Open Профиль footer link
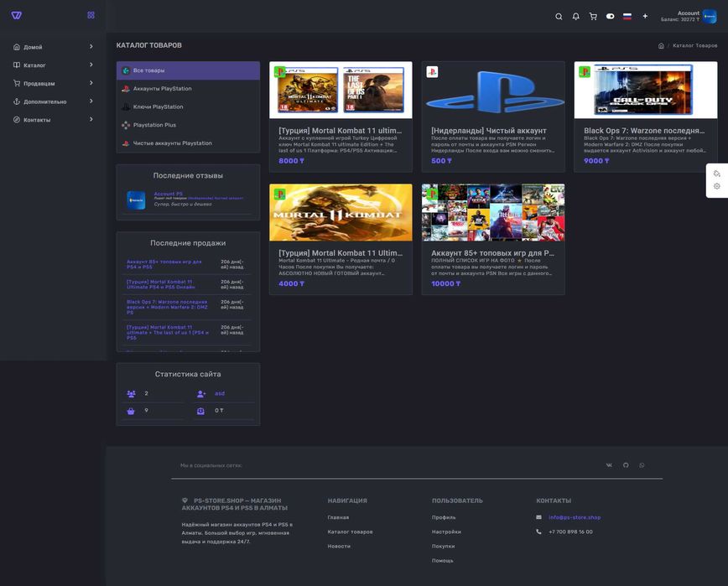The image size is (728, 586). [444, 517]
